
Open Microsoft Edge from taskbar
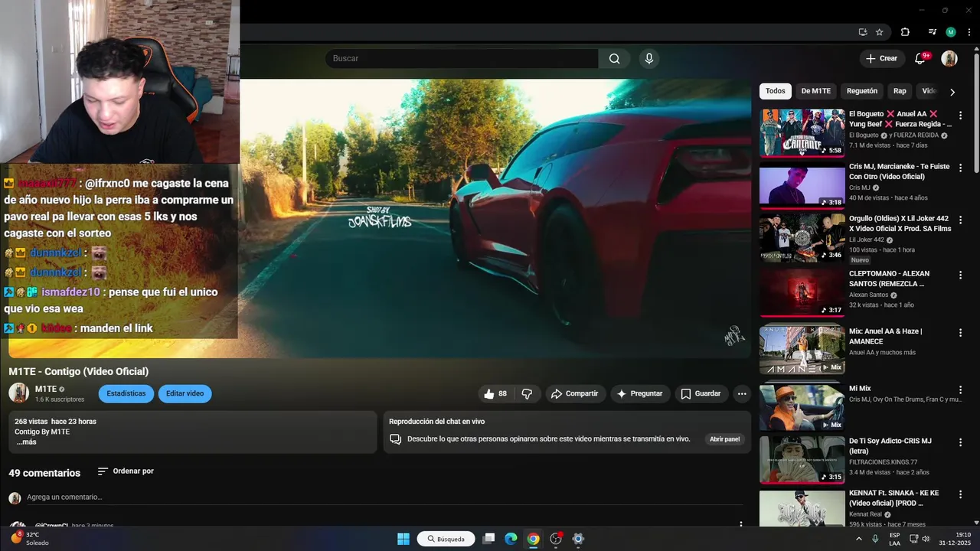click(511, 539)
